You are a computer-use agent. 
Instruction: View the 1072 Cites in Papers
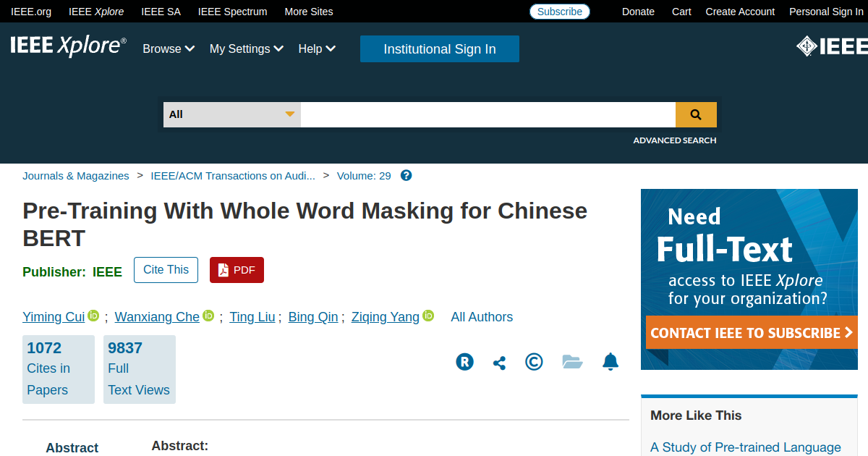pos(59,369)
